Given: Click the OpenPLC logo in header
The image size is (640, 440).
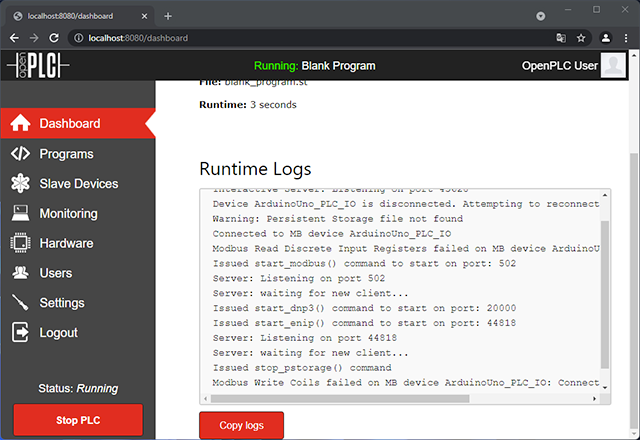Looking at the screenshot, I should (38, 66).
